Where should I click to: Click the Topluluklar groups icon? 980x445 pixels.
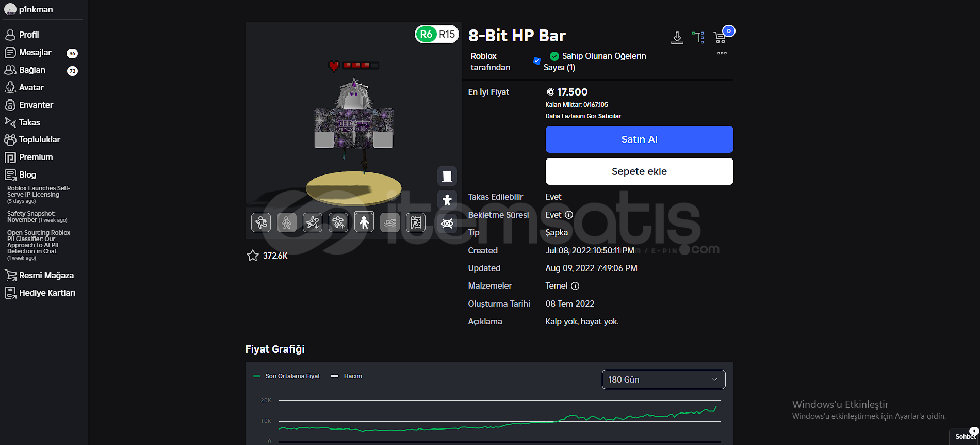click(x=10, y=139)
